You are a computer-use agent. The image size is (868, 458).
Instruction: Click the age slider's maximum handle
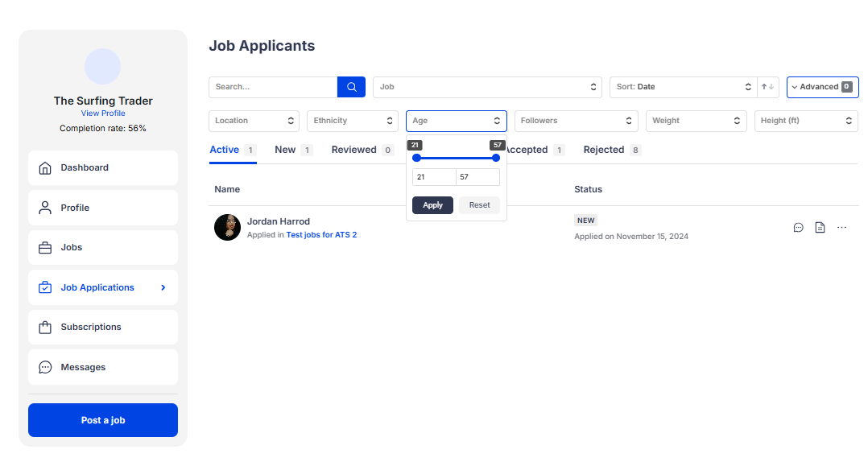496,158
